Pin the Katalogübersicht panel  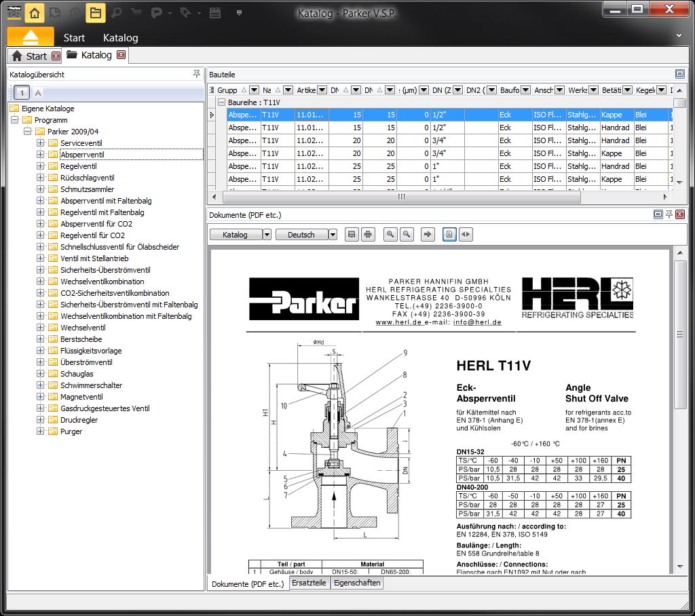[197, 74]
